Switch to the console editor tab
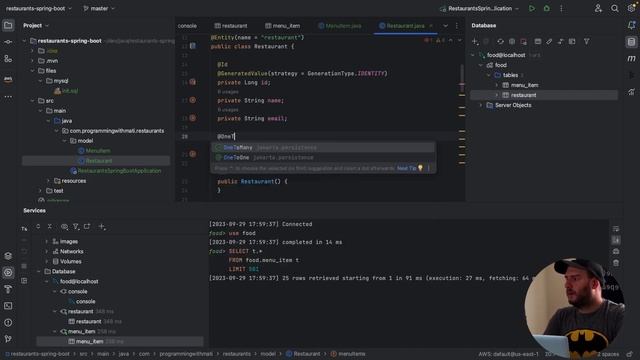The image size is (640, 360). pos(187,26)
